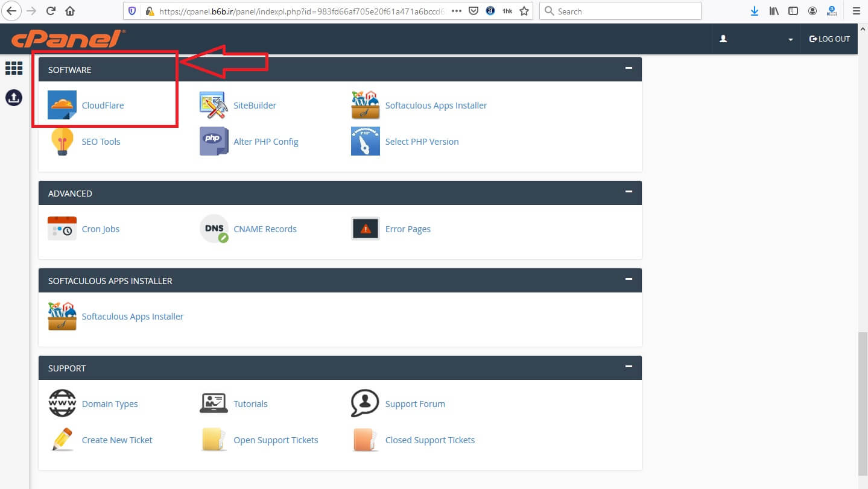Open the Error Pages link

pos(408,229)
